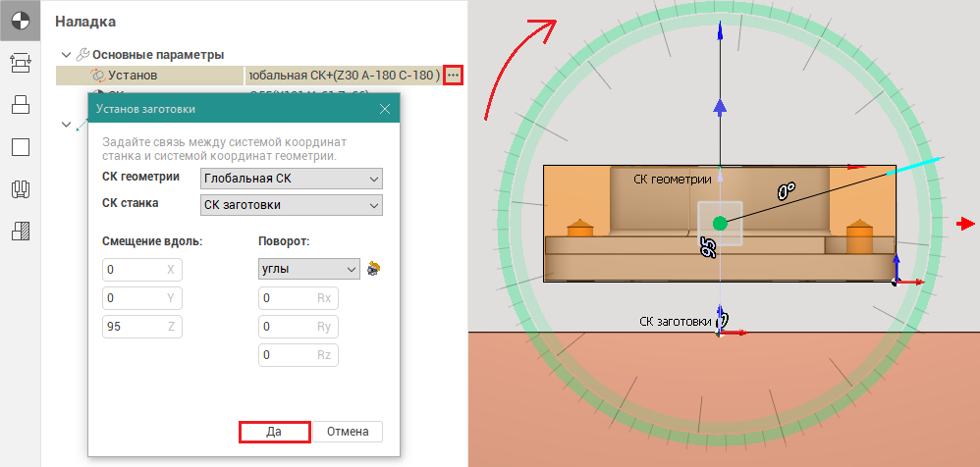Click the Rx rotation input field
The width and height of the screenshot is (980, 467).
click(298, 297)
